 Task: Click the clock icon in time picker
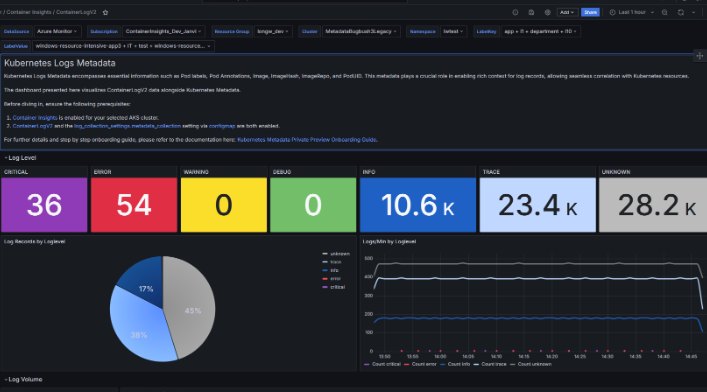tap(612, 13)
